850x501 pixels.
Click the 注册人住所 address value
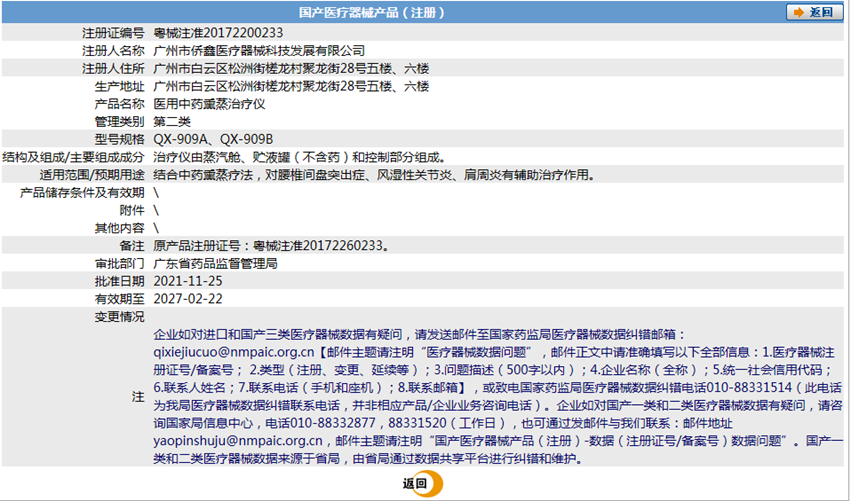click(x=291, y=69)
